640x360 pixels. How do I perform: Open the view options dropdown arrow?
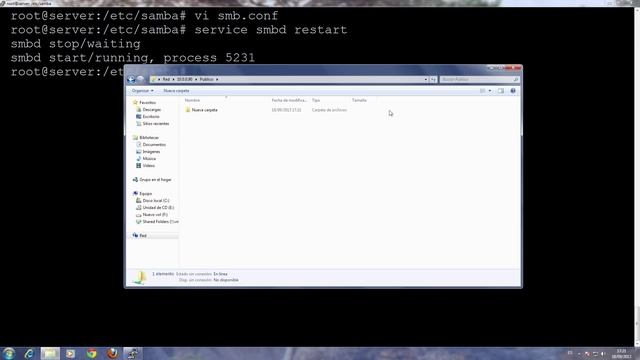click(x=490, y=91)
